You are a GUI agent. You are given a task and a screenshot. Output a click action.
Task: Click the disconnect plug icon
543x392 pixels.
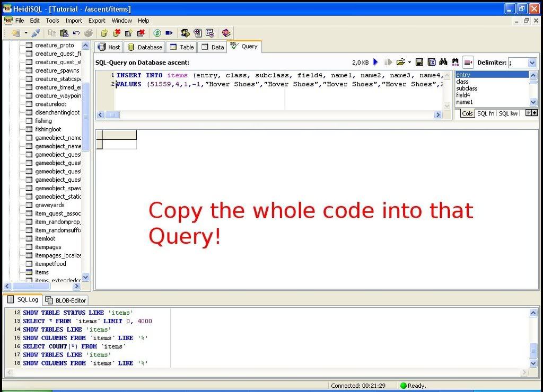[36, 33]
